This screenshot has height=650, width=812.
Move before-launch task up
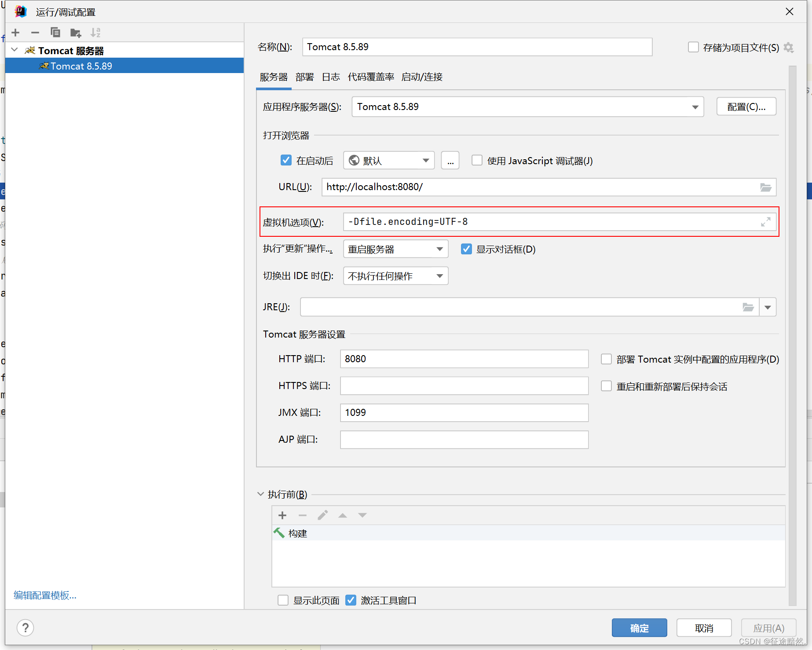point(343,515)
